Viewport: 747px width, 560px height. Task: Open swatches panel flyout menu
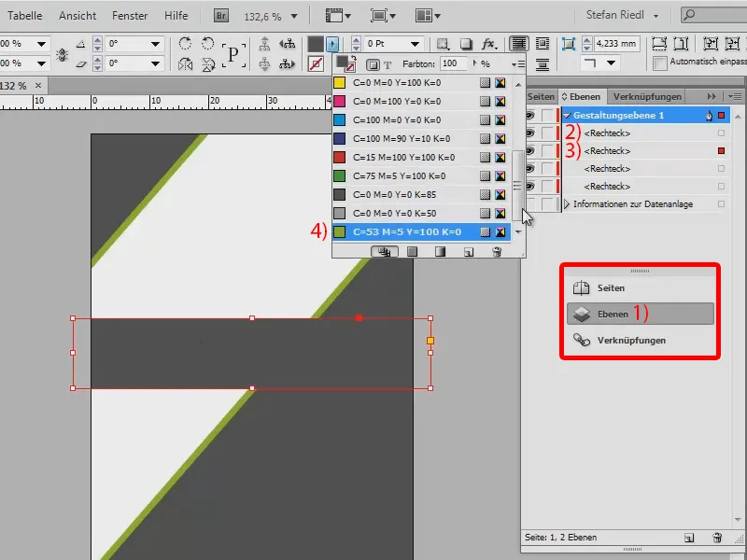click(x=518, y=63)
